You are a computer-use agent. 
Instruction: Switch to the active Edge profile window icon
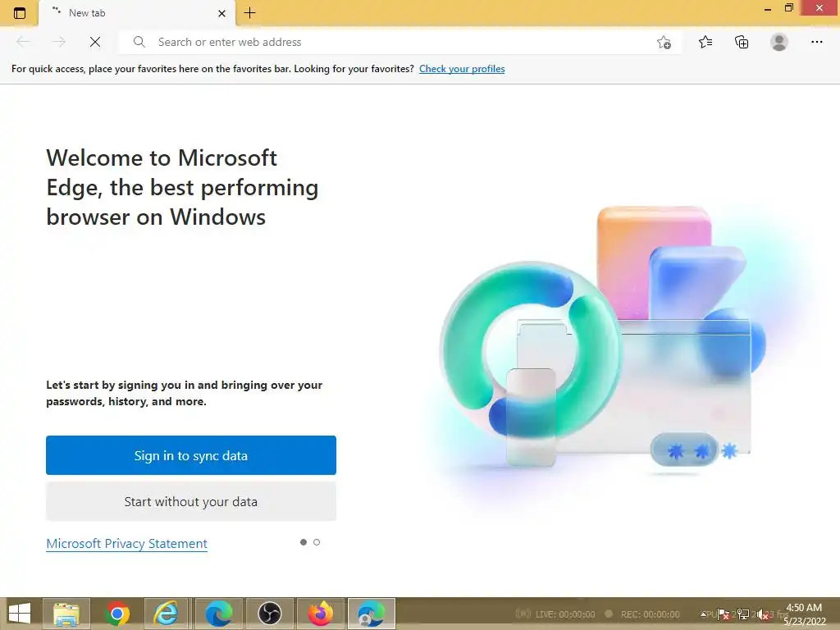pos(372,614)
